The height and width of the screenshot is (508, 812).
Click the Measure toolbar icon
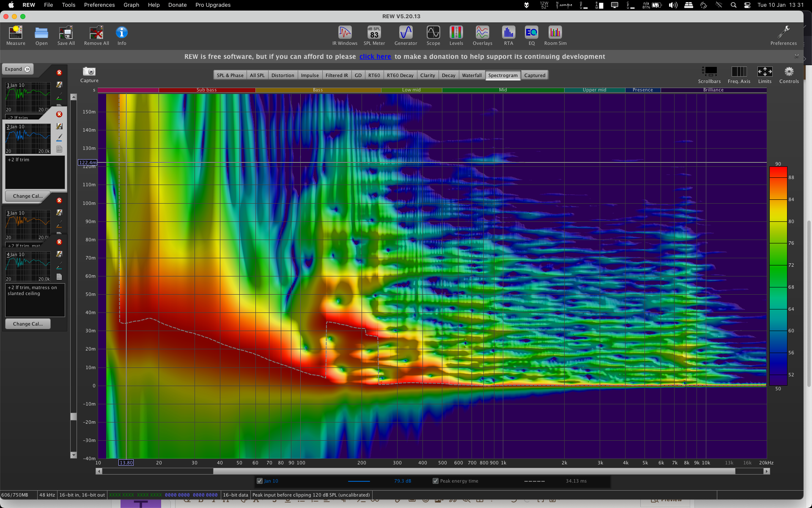pos(16,36)
